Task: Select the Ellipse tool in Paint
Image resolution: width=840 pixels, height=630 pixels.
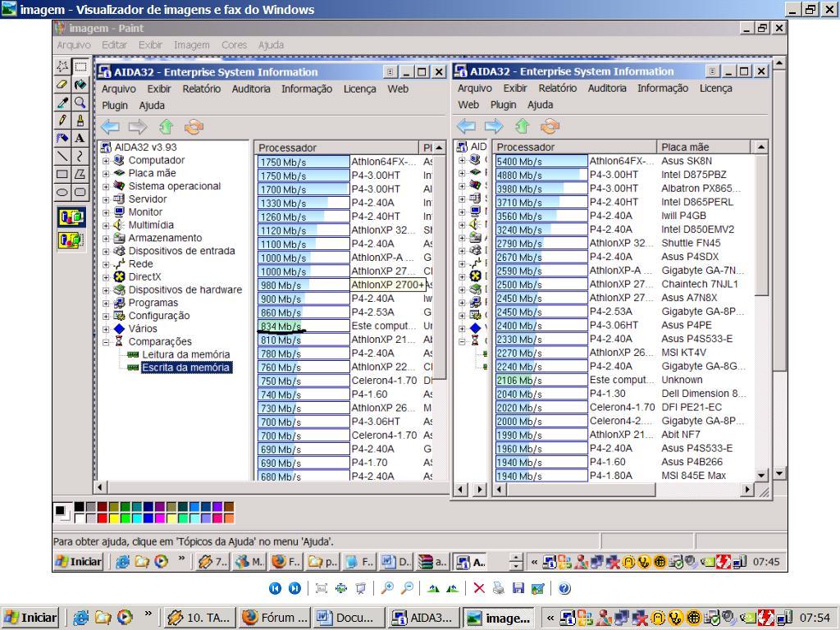Action: tap(62, 192)
